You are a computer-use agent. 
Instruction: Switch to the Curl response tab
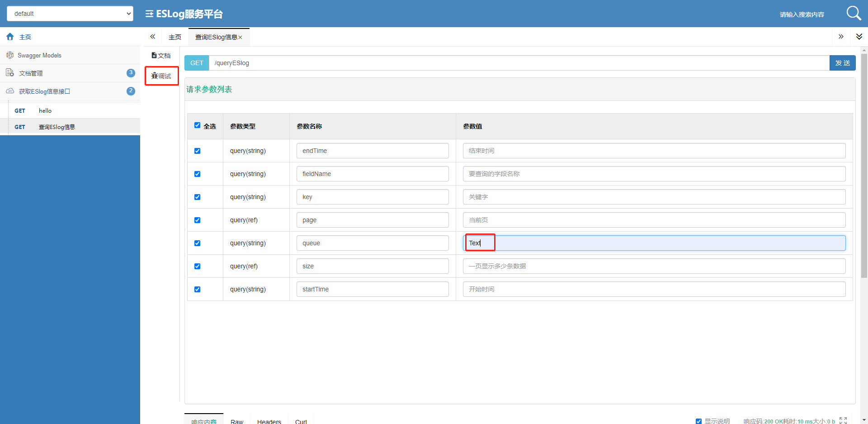[301, 421]
